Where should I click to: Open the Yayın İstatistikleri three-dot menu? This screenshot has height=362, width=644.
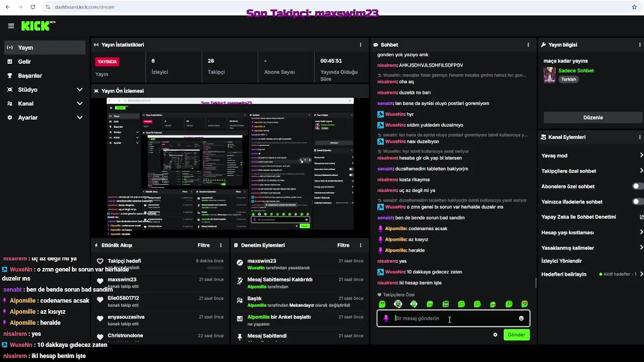[360, 45]
